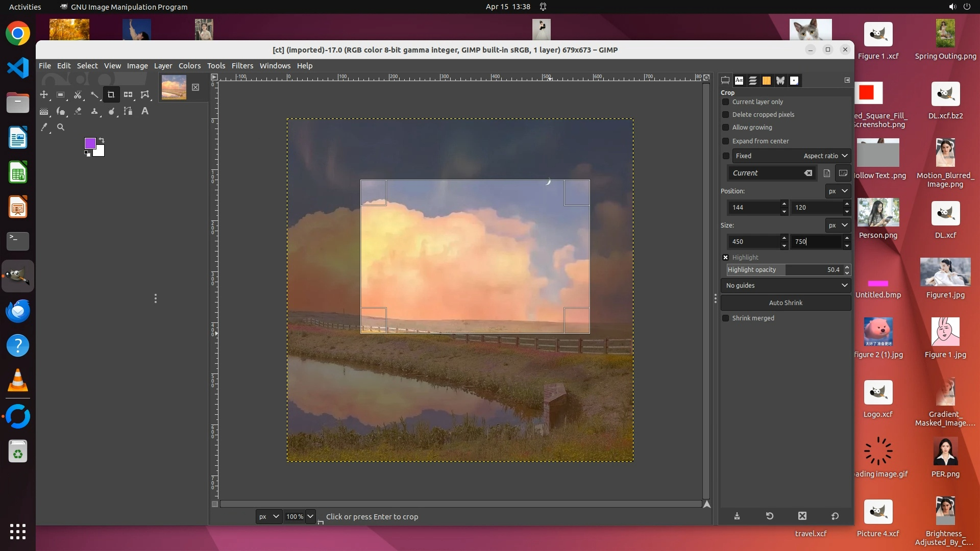Pick the Color Picker eyedropper tool
The height and width of the screenshot is (551, 980).
[x=44, y=127]
